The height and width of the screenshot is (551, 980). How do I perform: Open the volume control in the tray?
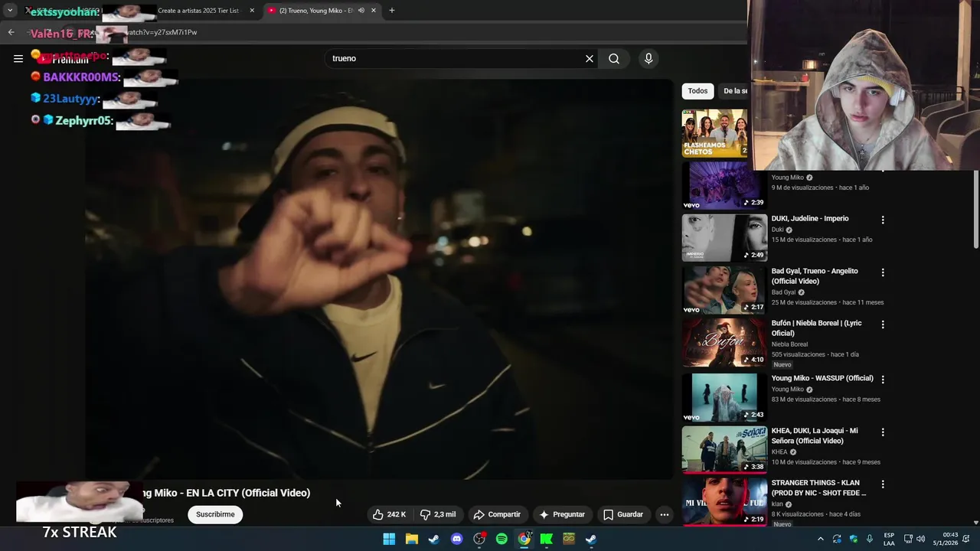(x=920, y=539)
